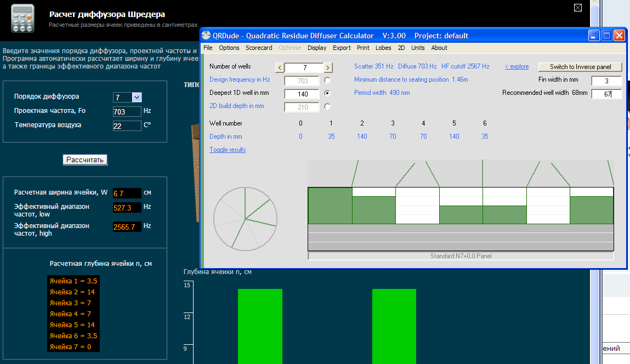
Task: Open the Export menu
Action: coord(342,48)
